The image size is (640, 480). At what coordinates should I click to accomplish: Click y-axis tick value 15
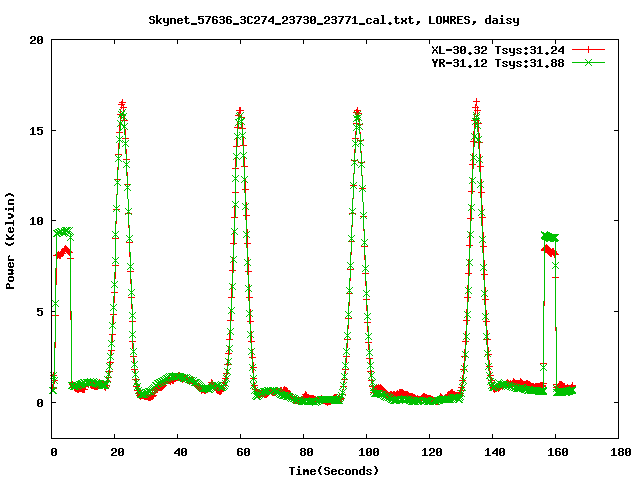37,131
